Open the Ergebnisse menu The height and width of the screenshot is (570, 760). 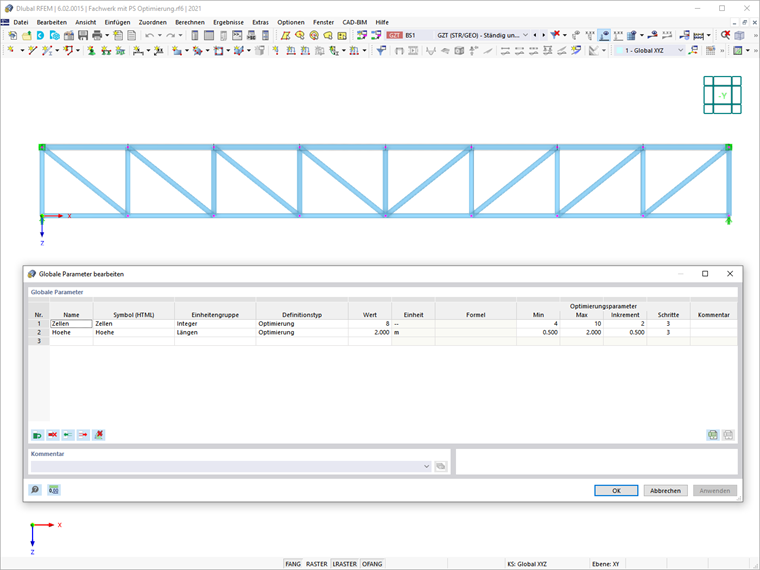point(228,22)
